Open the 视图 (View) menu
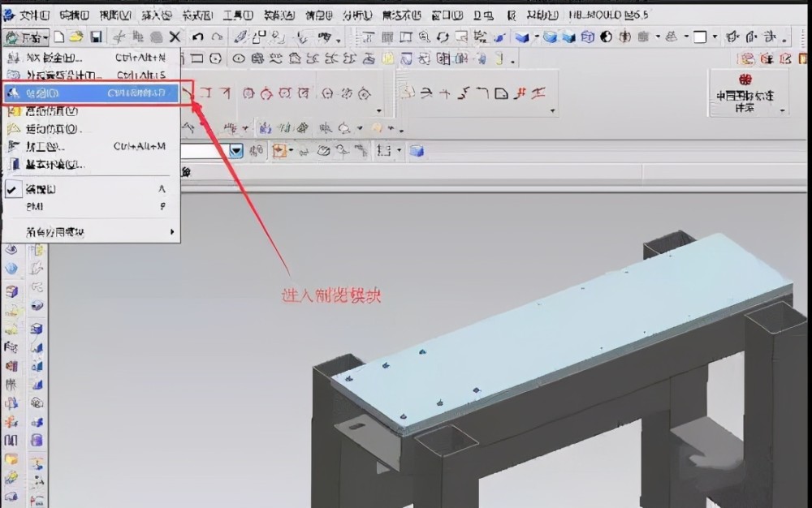 point(114,15)
